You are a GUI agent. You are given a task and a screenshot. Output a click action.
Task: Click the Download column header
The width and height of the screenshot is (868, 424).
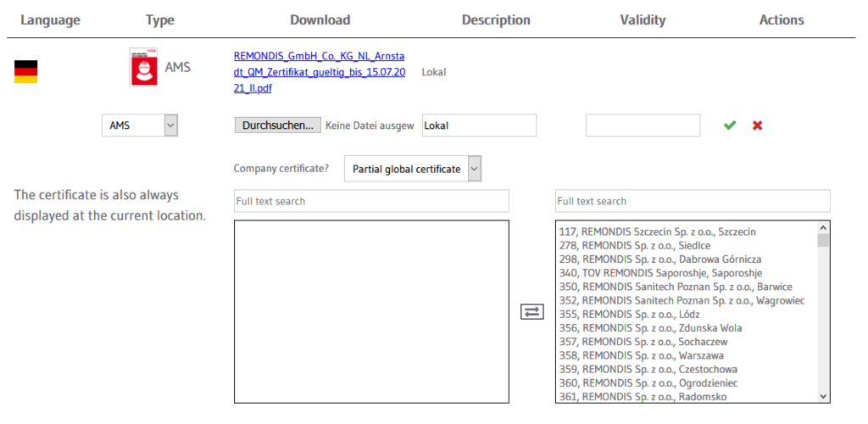click(x=320, y=20)
